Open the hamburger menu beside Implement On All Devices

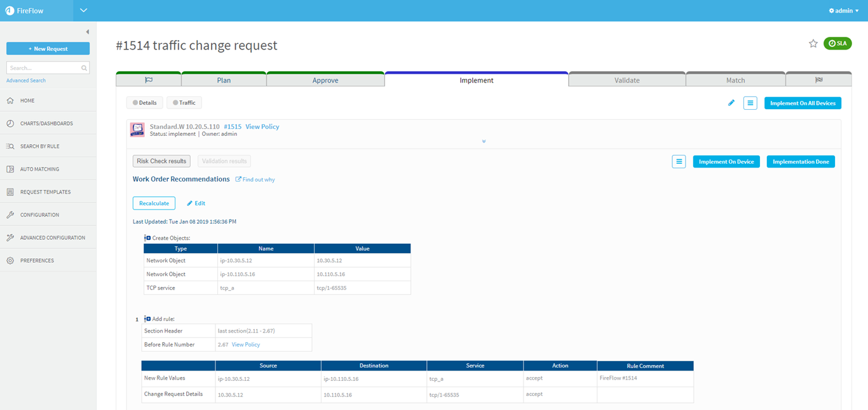click(x=750, y=103)
